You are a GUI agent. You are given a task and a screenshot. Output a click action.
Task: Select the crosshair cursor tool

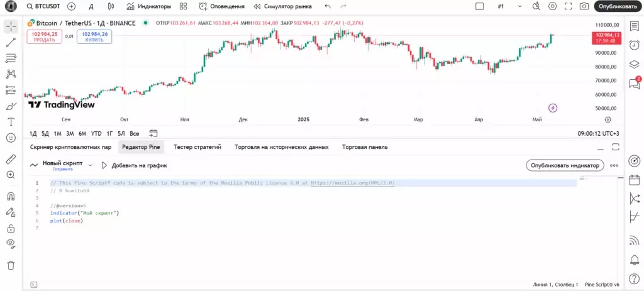[x=11, y=26]
